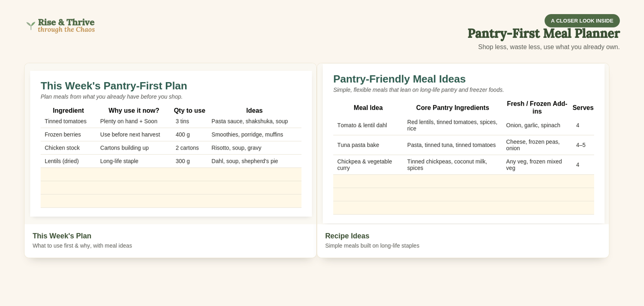This screenshot has height=306, width=644.
Task: Click the first empty yellow row in the plan
Action: 171,174
